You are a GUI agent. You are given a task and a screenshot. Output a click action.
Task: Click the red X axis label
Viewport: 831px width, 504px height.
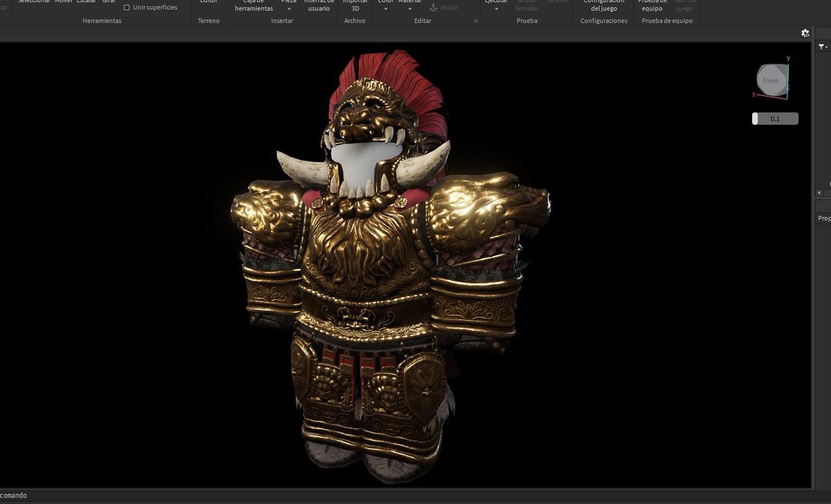pyautogui.click(x=753, y=95)
